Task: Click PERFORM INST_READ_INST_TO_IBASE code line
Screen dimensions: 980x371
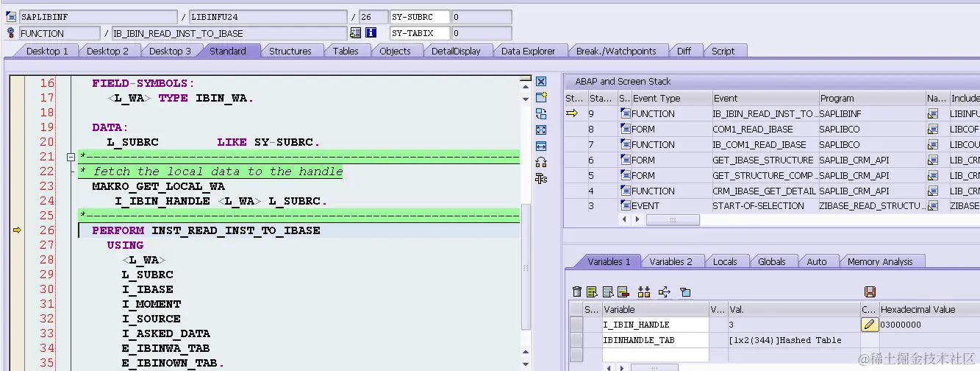Action: (206, 230)
